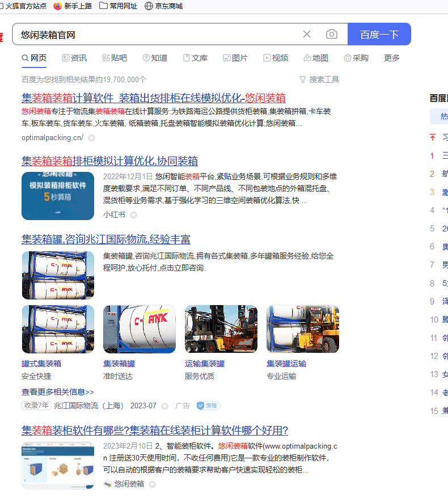Click hot search rank 5 entry
The height and width of the screenshot is (498, 448).
pos(445,229)
